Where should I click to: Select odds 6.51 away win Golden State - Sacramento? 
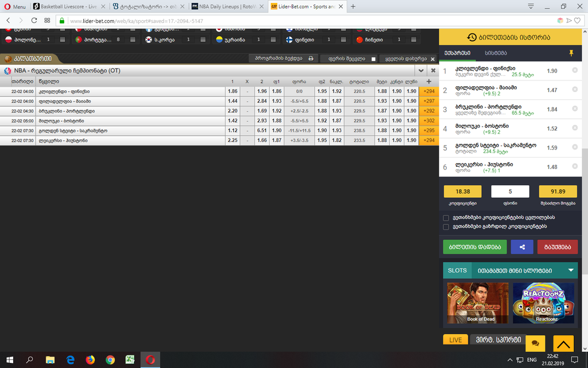[262, 131]
